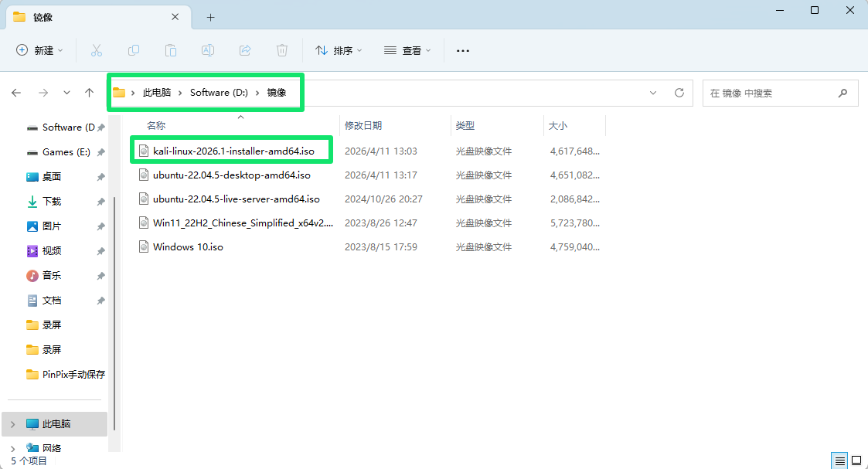Expand the 此电脑 tree node

[x=12, y=424]
